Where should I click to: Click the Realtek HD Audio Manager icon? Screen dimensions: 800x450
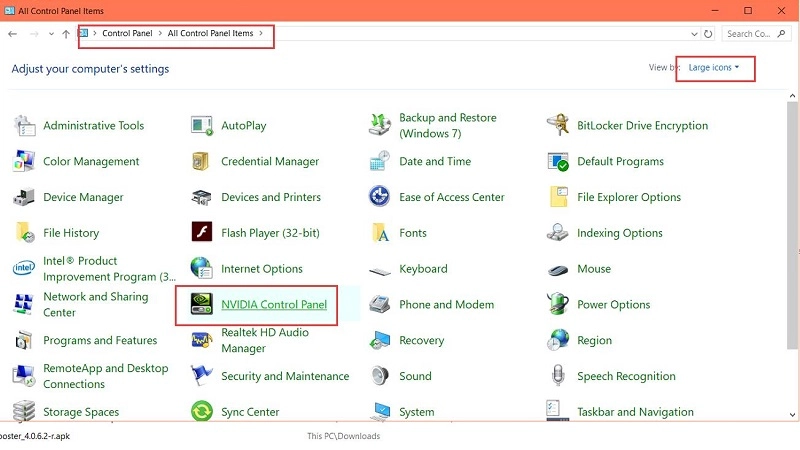point(202,341)
